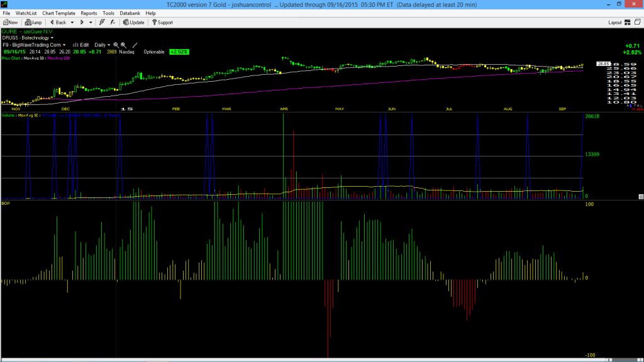
Task: Open the Chart Template menu
Action: coord(58,13)
